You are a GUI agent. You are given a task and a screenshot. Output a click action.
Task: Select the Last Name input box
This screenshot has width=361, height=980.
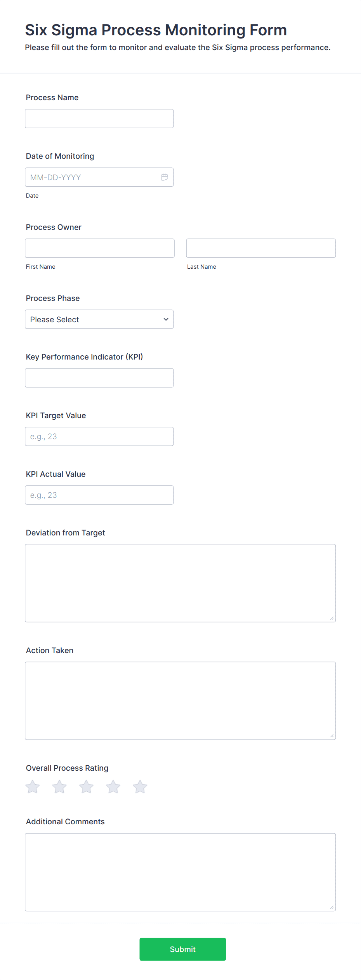(261, 248)
